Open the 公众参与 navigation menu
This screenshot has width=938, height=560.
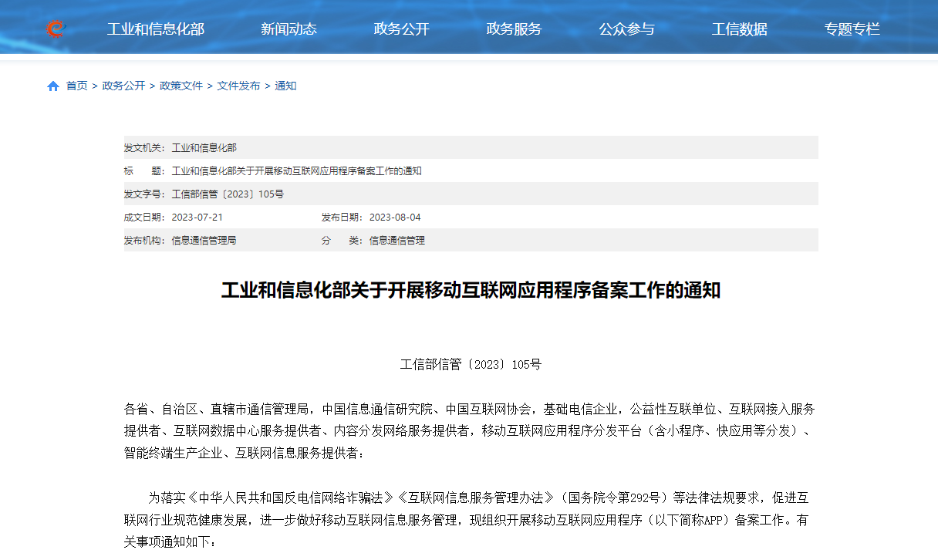[x=626, y=29]
